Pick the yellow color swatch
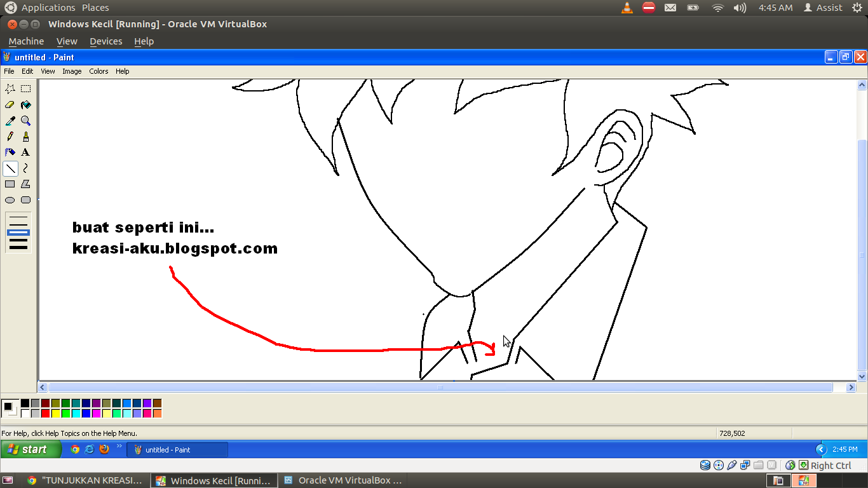This screenshot has height=488, width=868. [55, 414]
